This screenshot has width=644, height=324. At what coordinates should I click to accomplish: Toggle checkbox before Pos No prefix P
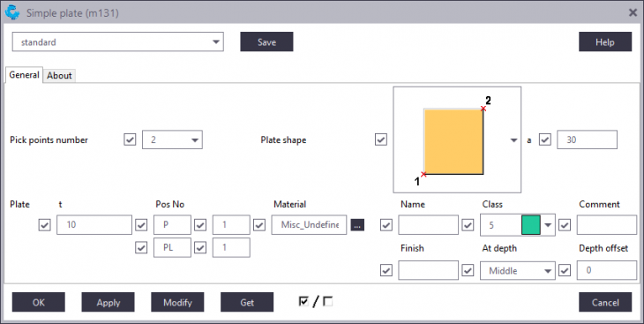[x=141, y=225]
